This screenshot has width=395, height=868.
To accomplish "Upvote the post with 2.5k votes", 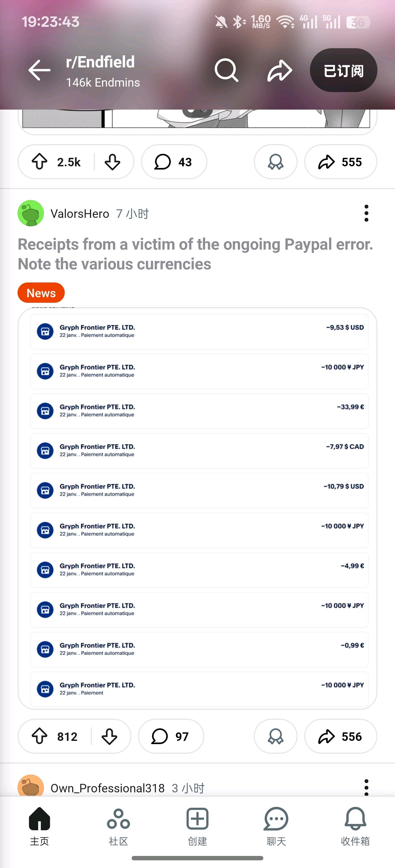I will click(x=40, y=162).
